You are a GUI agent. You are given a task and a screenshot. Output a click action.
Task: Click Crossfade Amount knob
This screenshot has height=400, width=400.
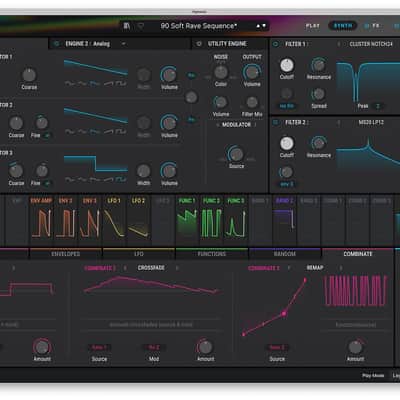(x=205, y=347)
